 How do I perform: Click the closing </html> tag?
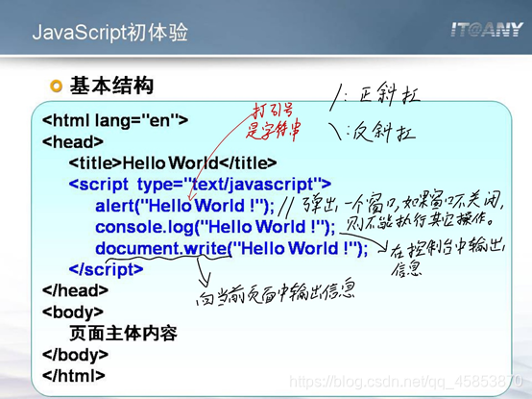pos(74,376)
